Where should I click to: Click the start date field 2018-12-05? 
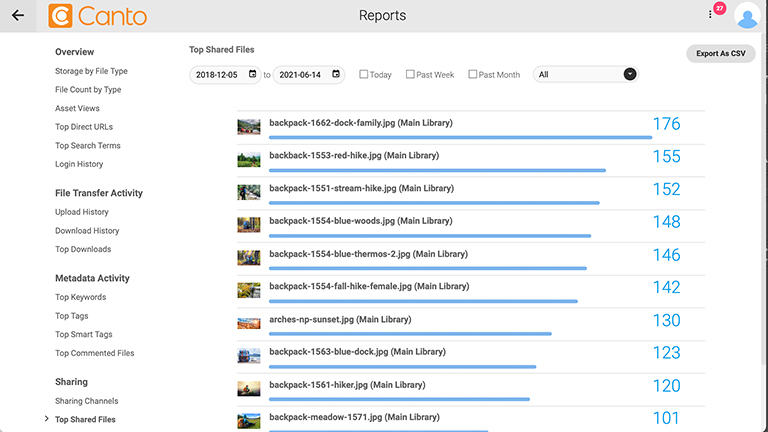point(219,74)
